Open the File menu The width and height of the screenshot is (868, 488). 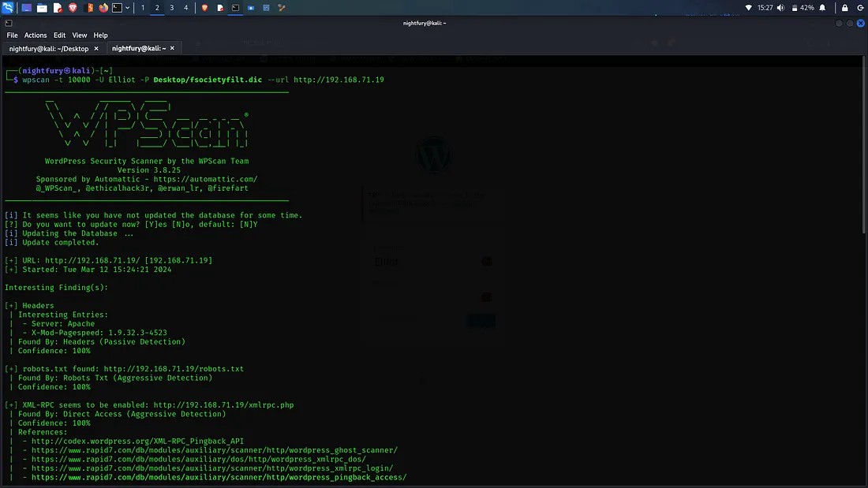click(x=12, y=35)
